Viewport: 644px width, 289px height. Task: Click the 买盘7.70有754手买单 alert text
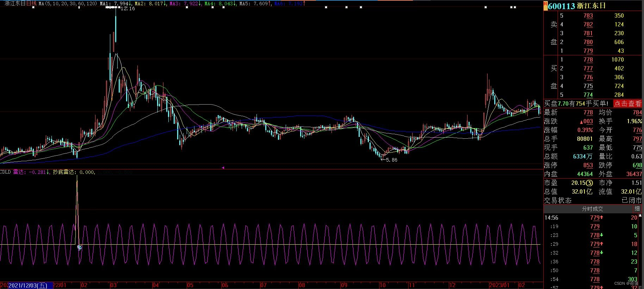[x=576, y=103]
